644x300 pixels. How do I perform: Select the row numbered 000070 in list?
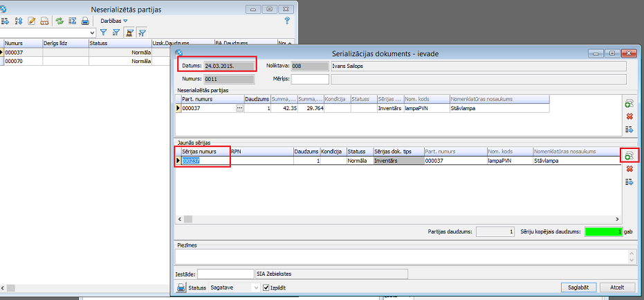22,61
